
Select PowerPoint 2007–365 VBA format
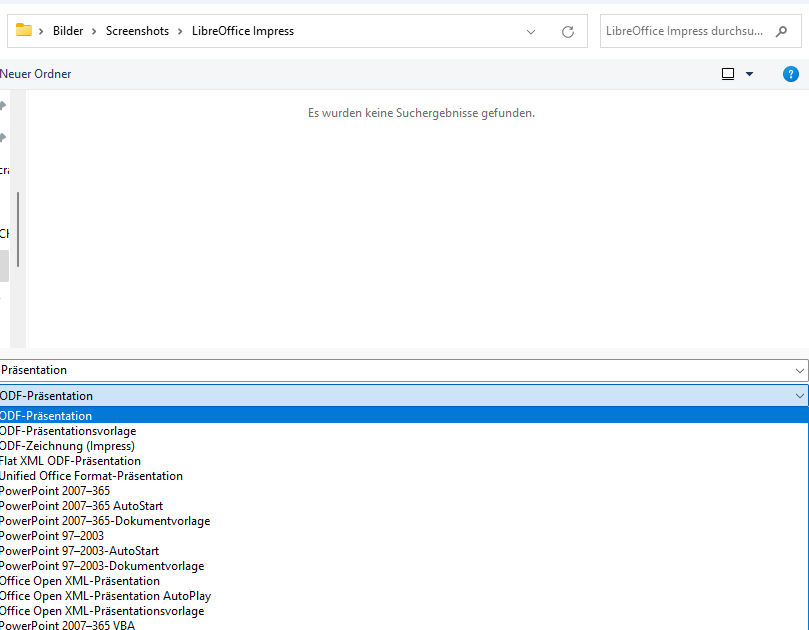pyautogui.click(x=67, y=626)
